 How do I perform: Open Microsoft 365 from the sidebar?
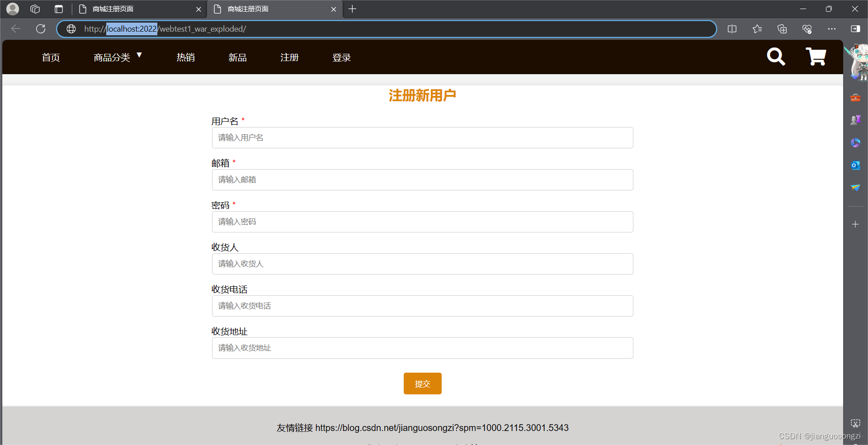(855, 142)
